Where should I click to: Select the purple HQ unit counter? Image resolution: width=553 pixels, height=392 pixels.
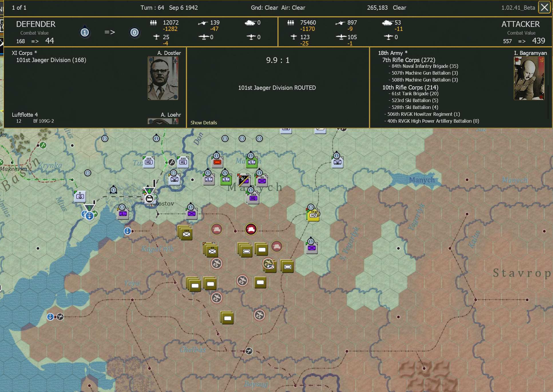click(x=253, y=198)
